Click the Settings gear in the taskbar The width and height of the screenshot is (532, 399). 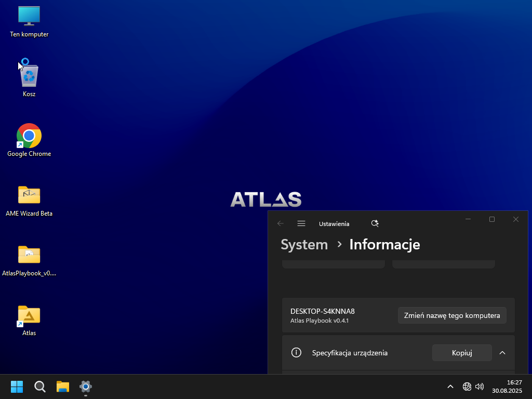[86, 387]
